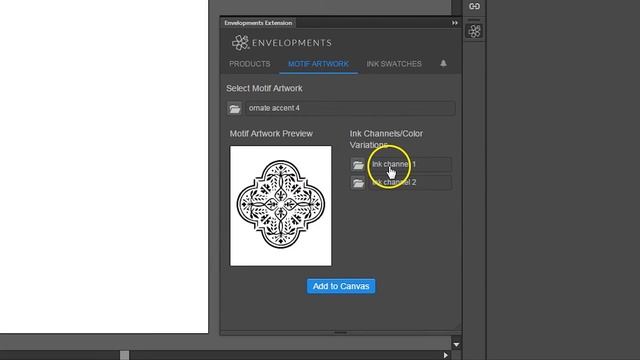Screen dimensions: 640x360
Task: Click the Envelopments flower icon in dock
Action: coord(474,31)
